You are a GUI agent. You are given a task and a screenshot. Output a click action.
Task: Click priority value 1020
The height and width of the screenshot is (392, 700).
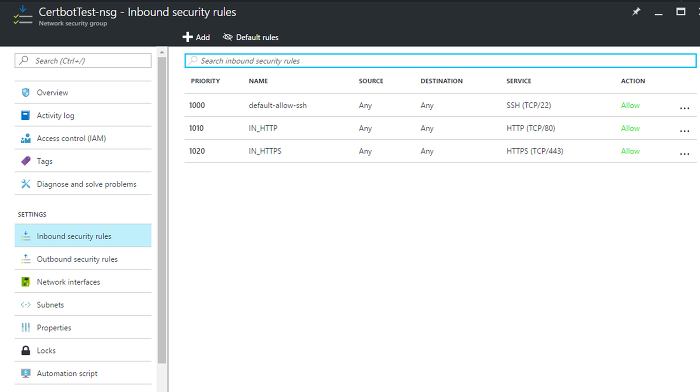coord(197,151)
